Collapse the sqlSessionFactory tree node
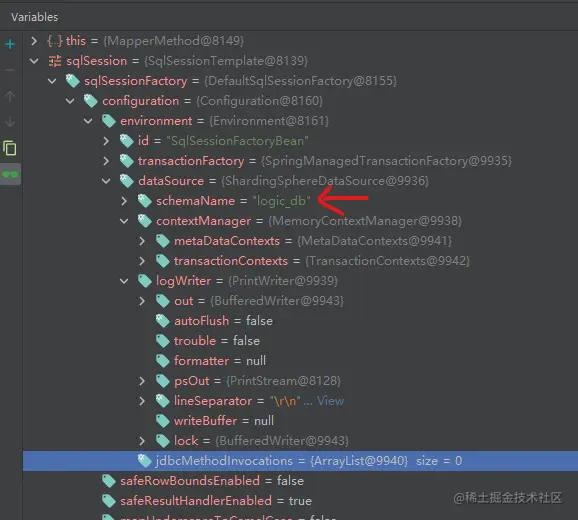Screen dimensions: 578x520 [52, 81]
